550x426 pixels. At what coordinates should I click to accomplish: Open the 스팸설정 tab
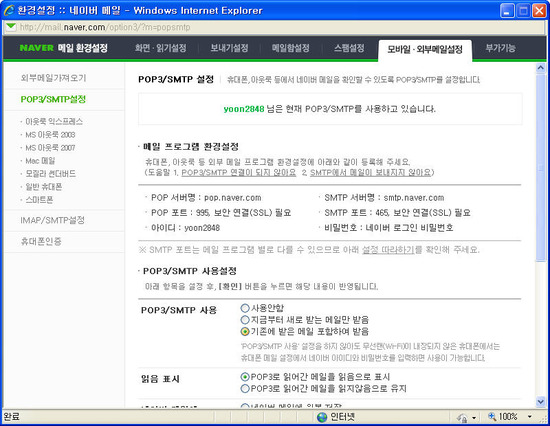pyautogui.click(x=349, y=48)
